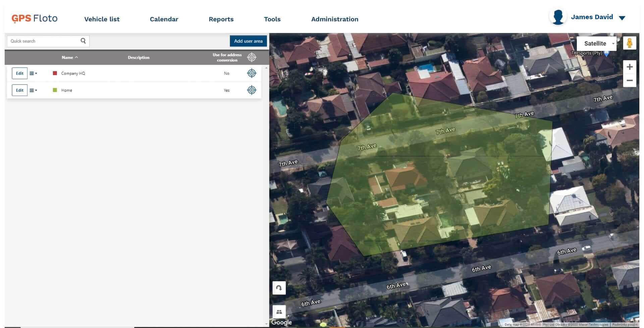Zoom out on the map
The image size is (644, 328).
tap(629, 81)
